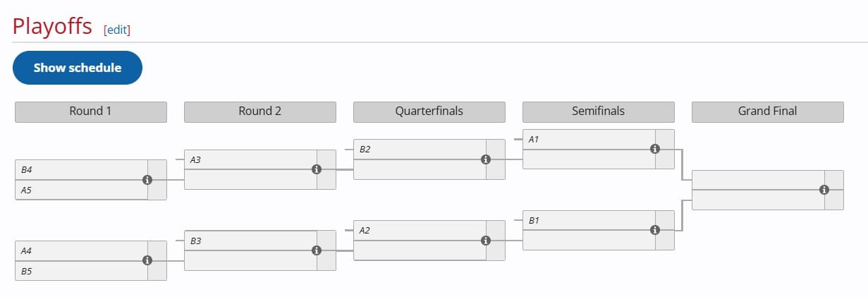This screenshot has height=297, width=868.
Task: Click team slot B5 in Round 1
Action: (x=81, y=271)
